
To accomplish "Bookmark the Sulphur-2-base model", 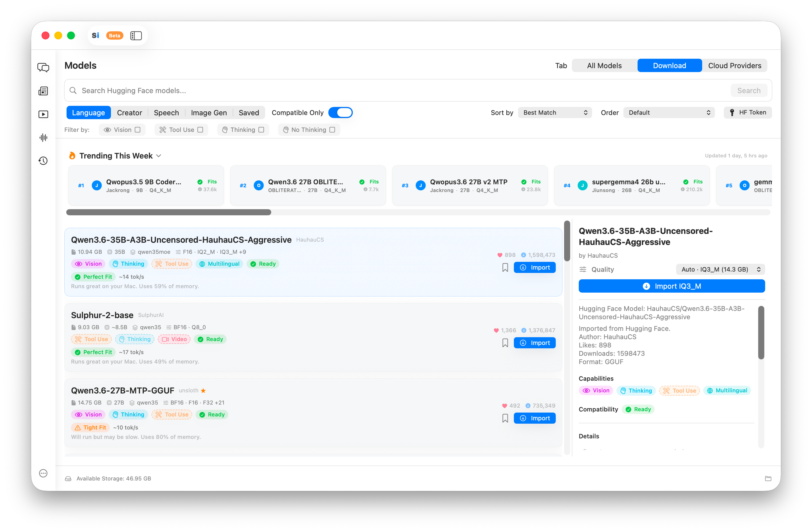I will tap(505, 343).
